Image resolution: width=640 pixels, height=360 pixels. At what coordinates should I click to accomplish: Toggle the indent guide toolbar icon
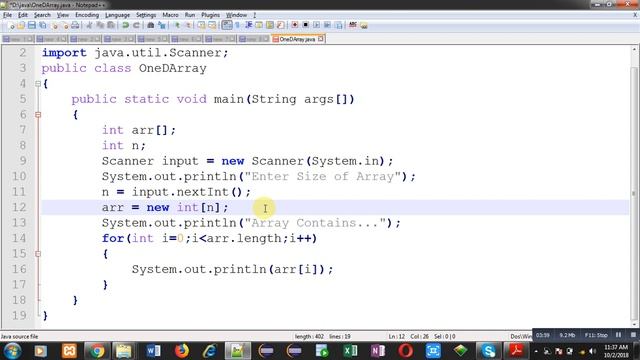(248, 25)
